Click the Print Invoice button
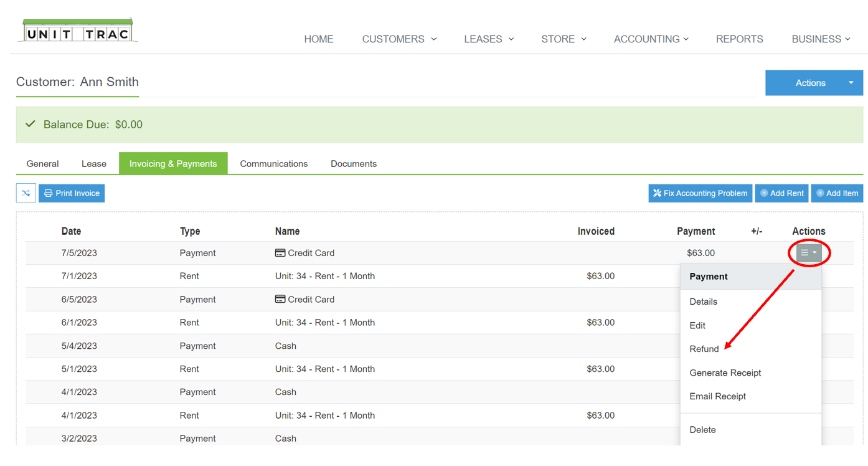This screenshot has height=466, width=868. (x=72, y=193)
